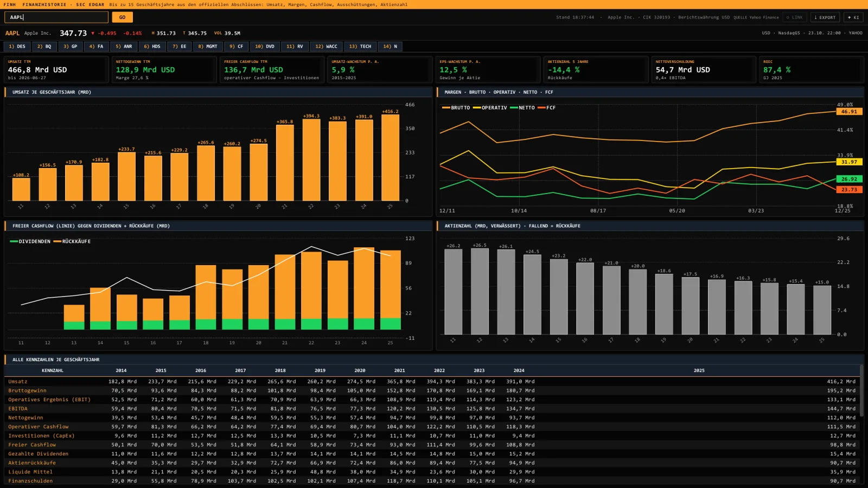Select the 9) CF tab
The width and height of the screenshot is (868, 488).
tap(236, 47)
